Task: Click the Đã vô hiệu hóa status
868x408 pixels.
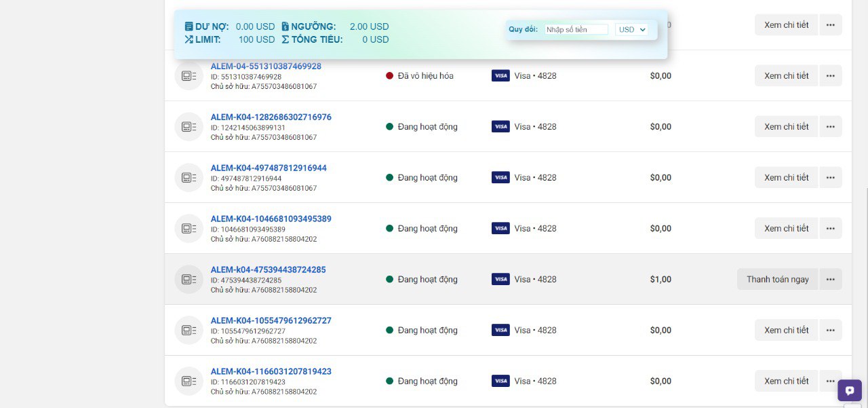Action: [420, 75]
